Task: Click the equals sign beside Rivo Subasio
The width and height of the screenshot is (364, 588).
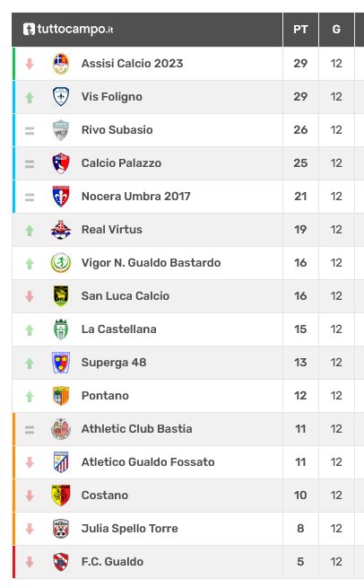Action: click(x=30, y=131)
